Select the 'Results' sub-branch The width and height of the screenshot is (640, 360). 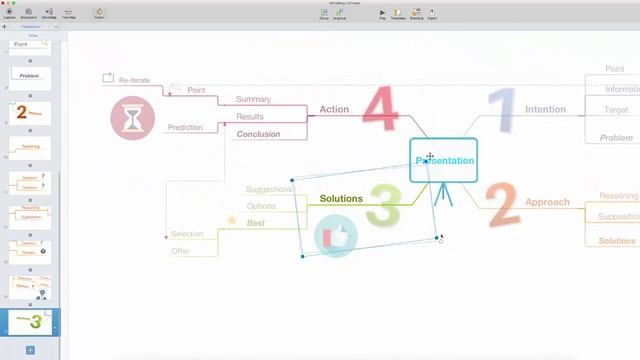pyautogui.click(x=250, y=117)
